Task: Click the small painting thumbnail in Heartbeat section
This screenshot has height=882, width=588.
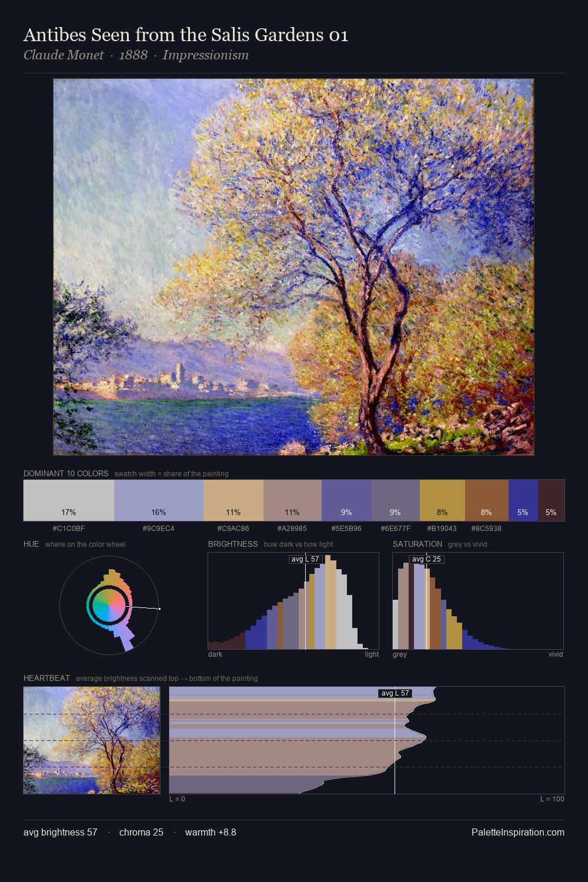Action: [x=92, y=740]
